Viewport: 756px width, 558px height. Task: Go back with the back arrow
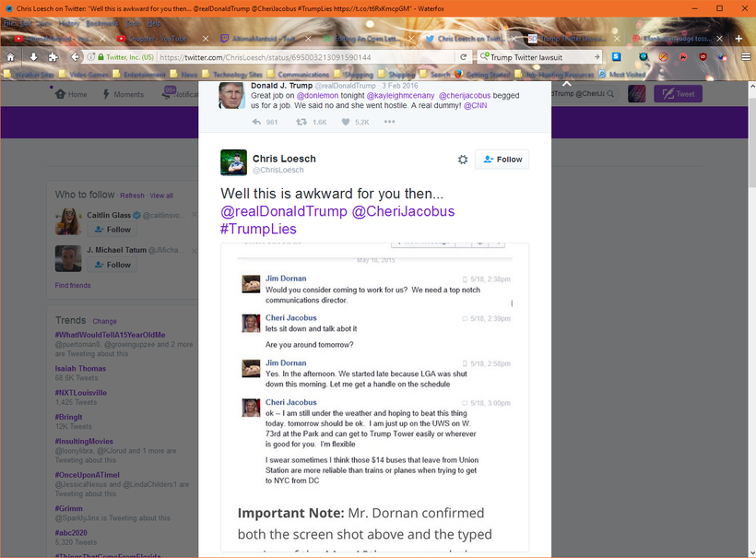tap(75, 57)
